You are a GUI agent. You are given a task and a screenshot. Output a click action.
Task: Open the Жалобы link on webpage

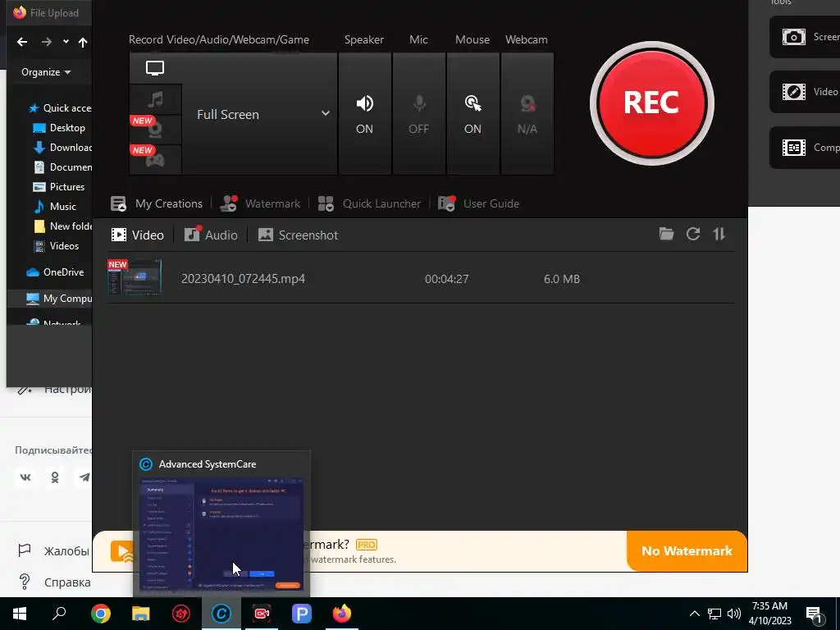54,551
